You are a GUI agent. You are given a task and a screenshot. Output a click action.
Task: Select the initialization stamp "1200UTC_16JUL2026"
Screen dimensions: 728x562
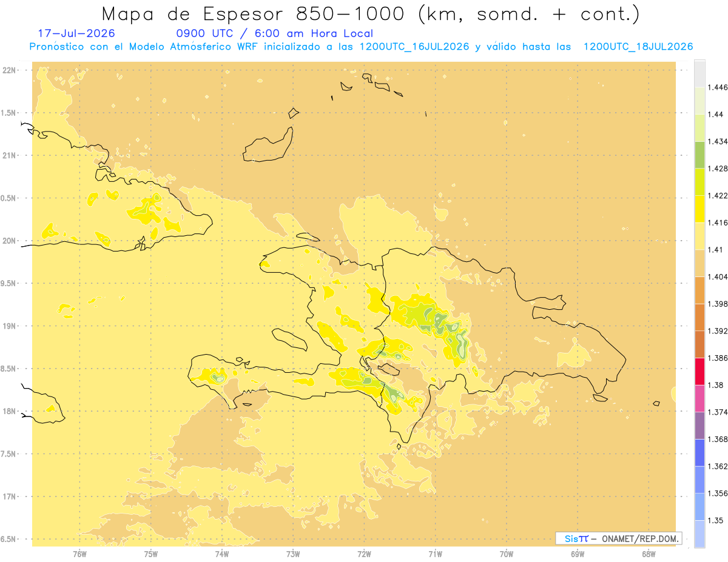(414, 47)
